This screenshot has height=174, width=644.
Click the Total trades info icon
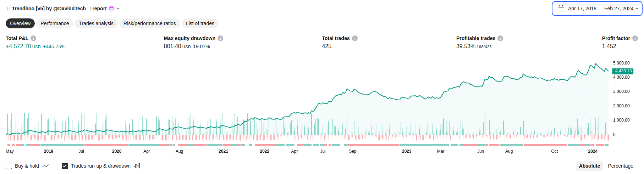pyautogui.click(x=355, y=38)
